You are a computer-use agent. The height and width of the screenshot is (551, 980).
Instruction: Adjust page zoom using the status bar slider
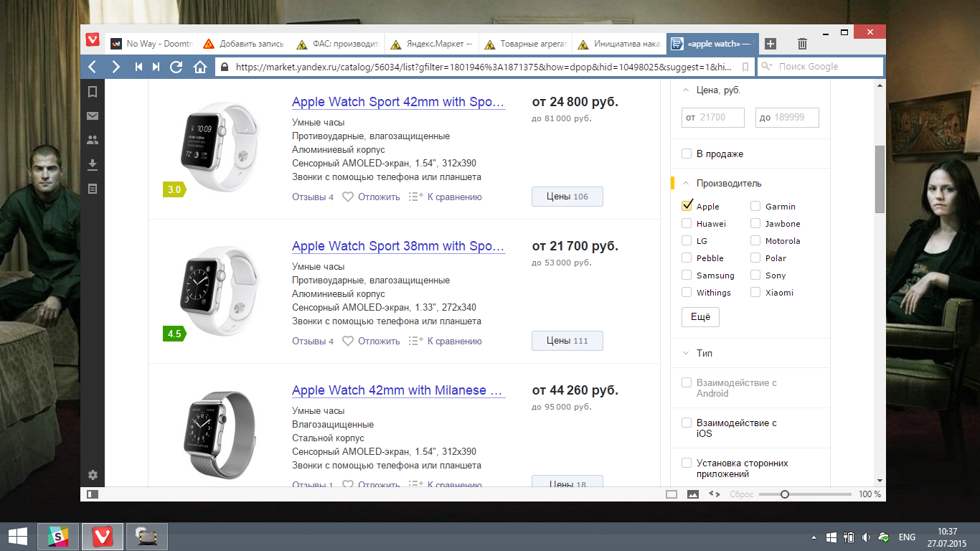point(785,494)
